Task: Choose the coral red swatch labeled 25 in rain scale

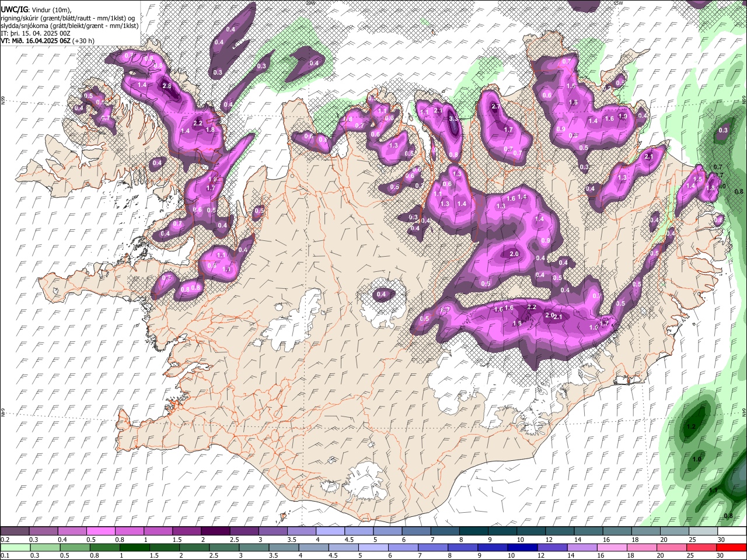Action: (x=703, y=547)
